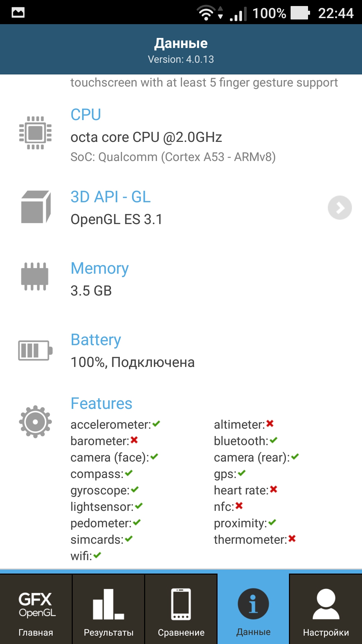Screen dimensions: 362x644
Task: Tap the 3D API - GL heading
Action: pyautogui.click(x=111, y=197)
